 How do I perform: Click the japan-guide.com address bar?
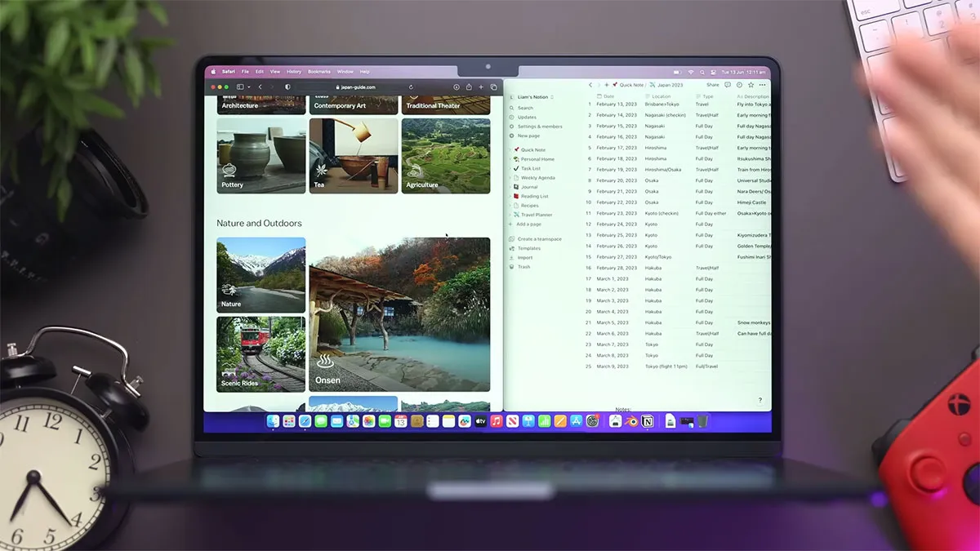pos(354,87)
